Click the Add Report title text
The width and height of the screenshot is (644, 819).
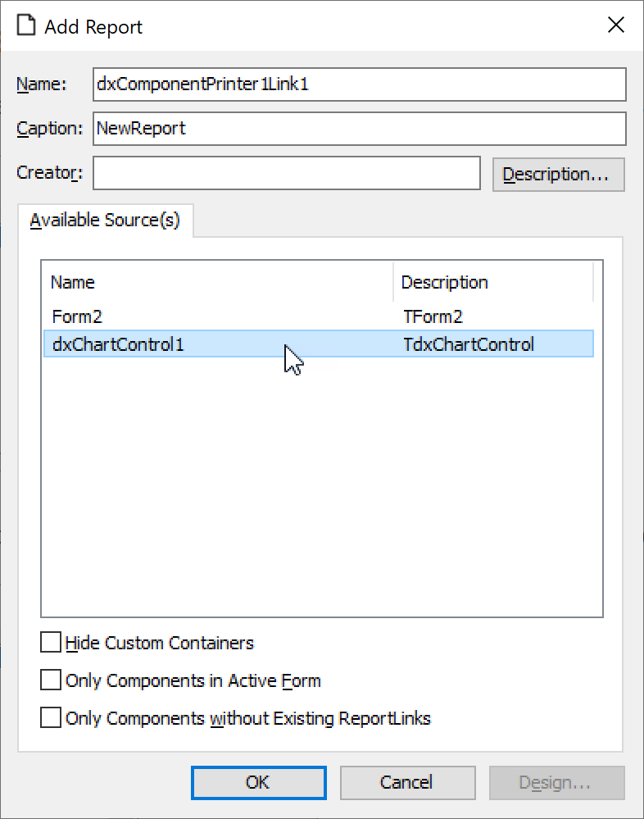93,26
